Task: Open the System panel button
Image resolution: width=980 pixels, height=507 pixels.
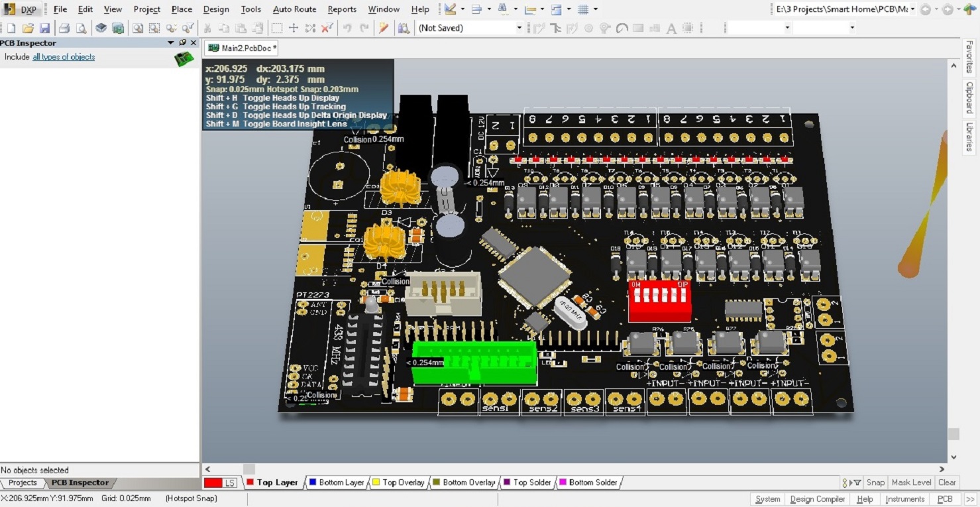Action: point(768,499)
